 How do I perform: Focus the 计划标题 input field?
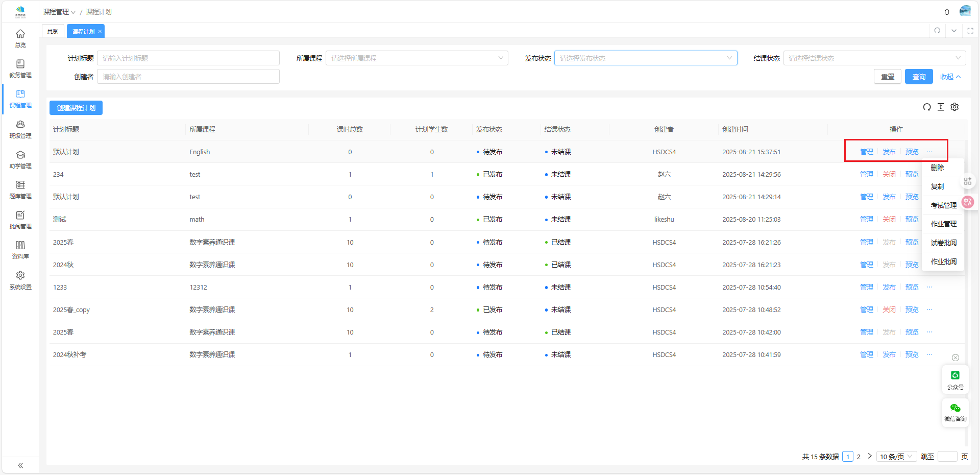coord(188,58)
